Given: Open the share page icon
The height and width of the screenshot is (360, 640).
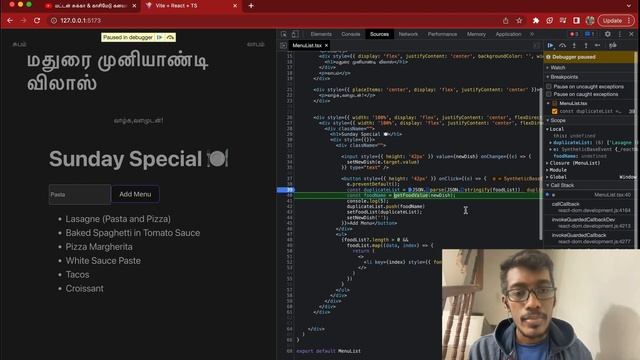Looking at the screenshot, I should click(x=506, y=20).
